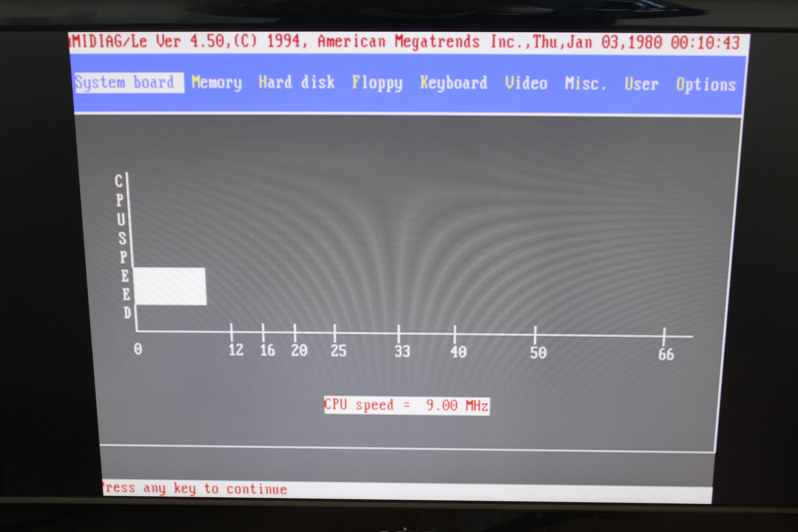This screenshot has width=798, height=532.
Task: Click the date Thu,Jan 03,1980
Action: coord(598,42)
